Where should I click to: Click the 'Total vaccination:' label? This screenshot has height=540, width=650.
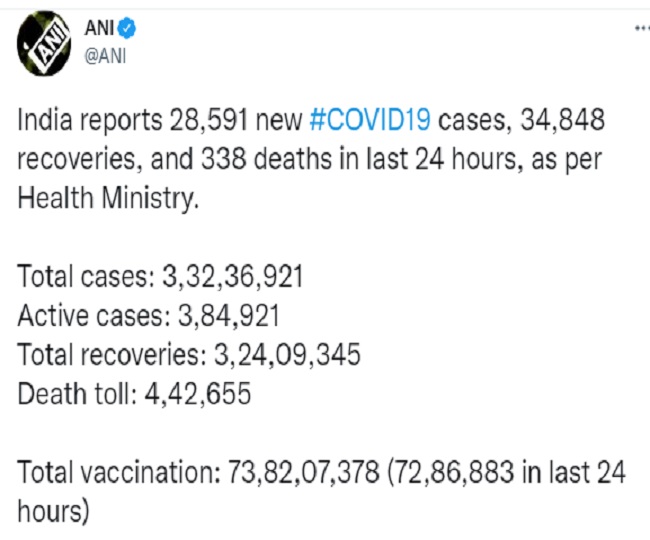[x=119, y=472]
